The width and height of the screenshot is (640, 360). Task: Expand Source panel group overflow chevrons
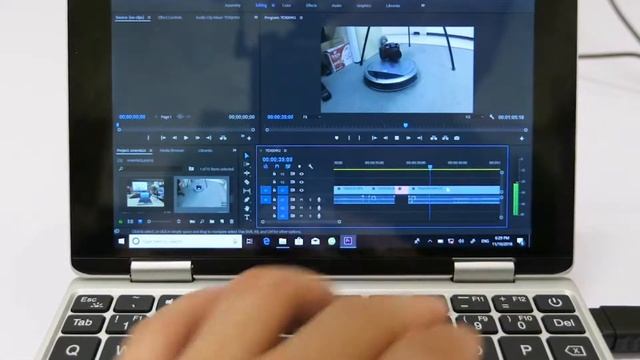256,18
